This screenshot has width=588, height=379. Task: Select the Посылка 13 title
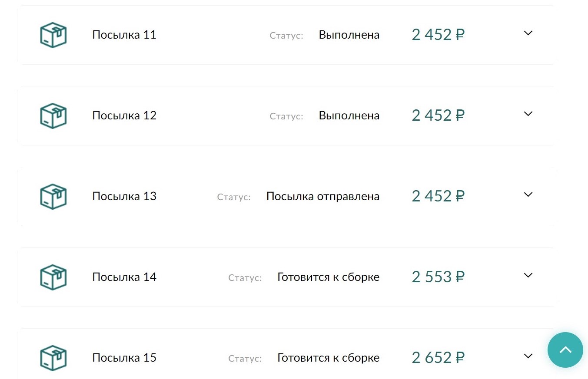[124, 196]
